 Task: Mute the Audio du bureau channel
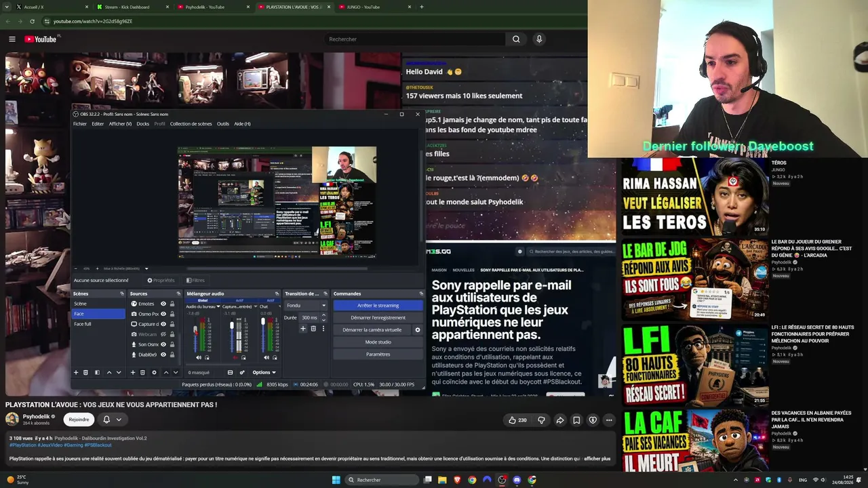click(199, 357)
